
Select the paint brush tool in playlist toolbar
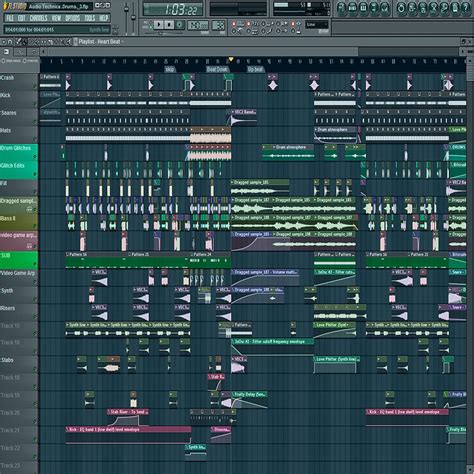[x=25, y=42]
